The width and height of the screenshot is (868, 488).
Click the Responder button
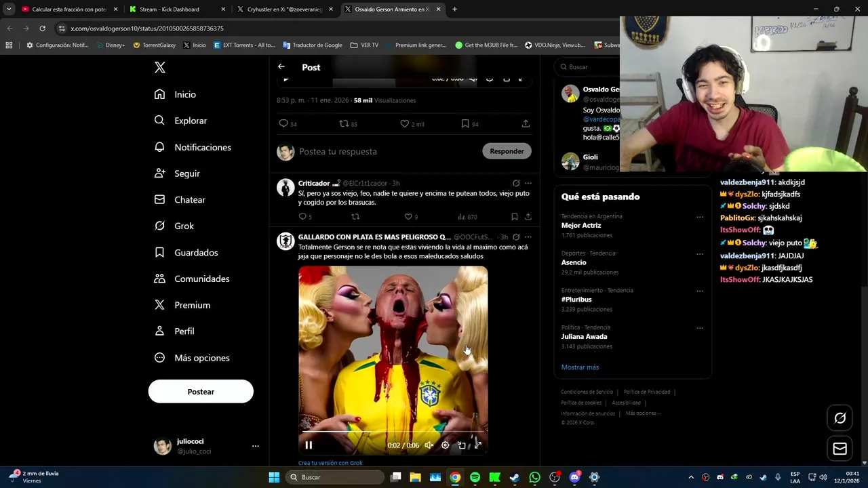tap(507, 151)
